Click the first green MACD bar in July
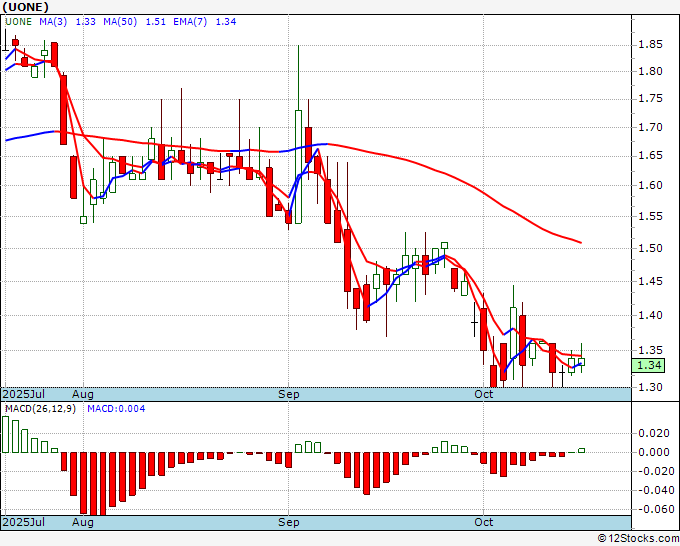The height and width of the screenshot is (546, 680). tap(6, 435)
